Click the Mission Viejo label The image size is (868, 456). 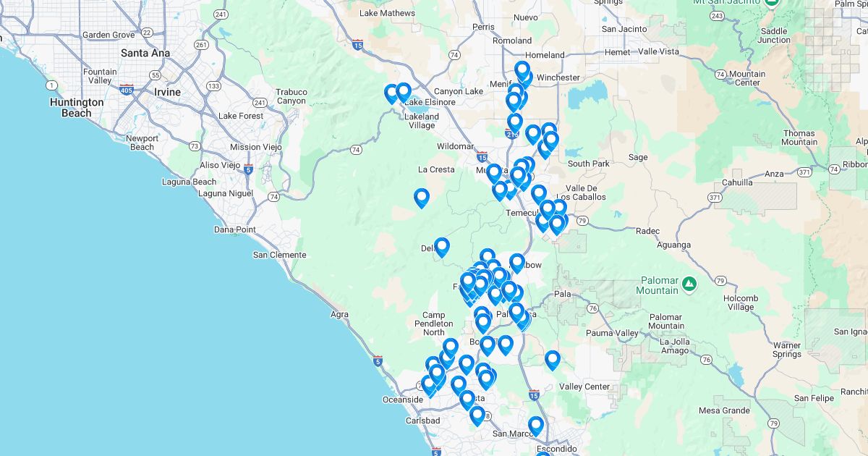[x=255, y=147]
